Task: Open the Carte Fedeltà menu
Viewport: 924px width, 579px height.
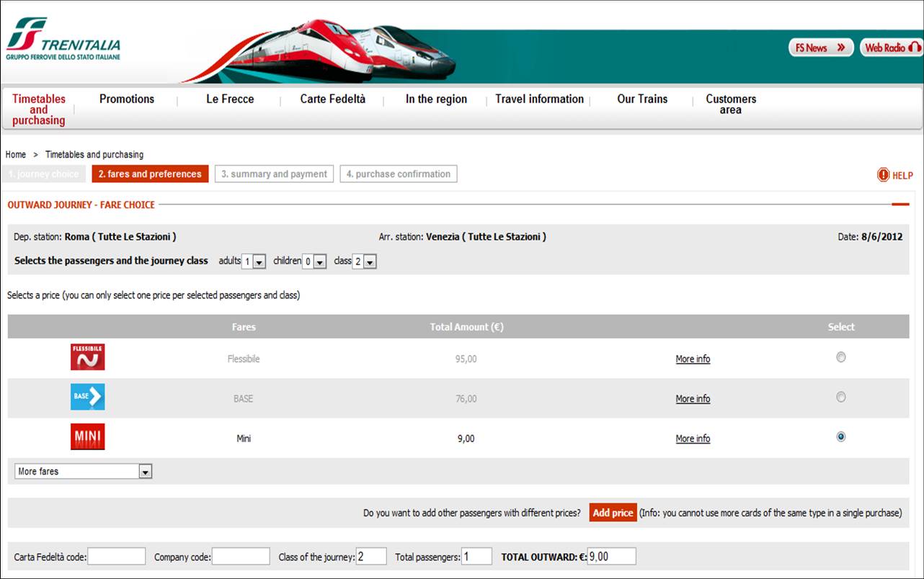Action: point(332,99)
